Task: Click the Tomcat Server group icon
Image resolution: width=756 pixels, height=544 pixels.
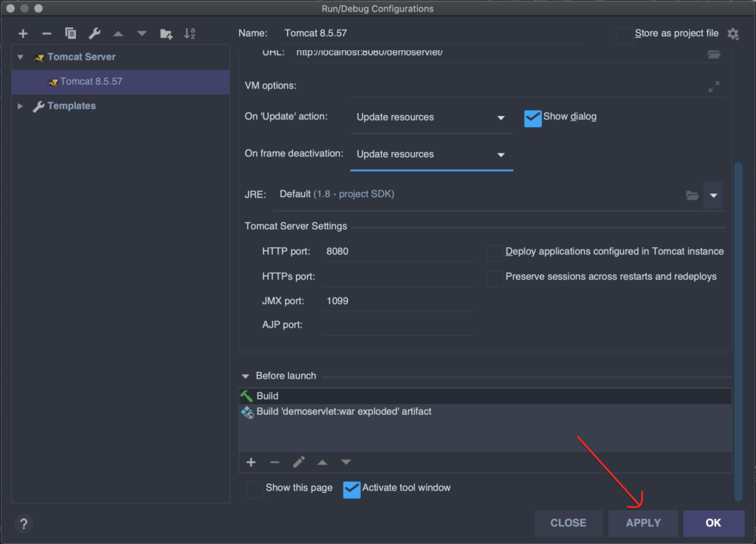Action: coord(38,58)
